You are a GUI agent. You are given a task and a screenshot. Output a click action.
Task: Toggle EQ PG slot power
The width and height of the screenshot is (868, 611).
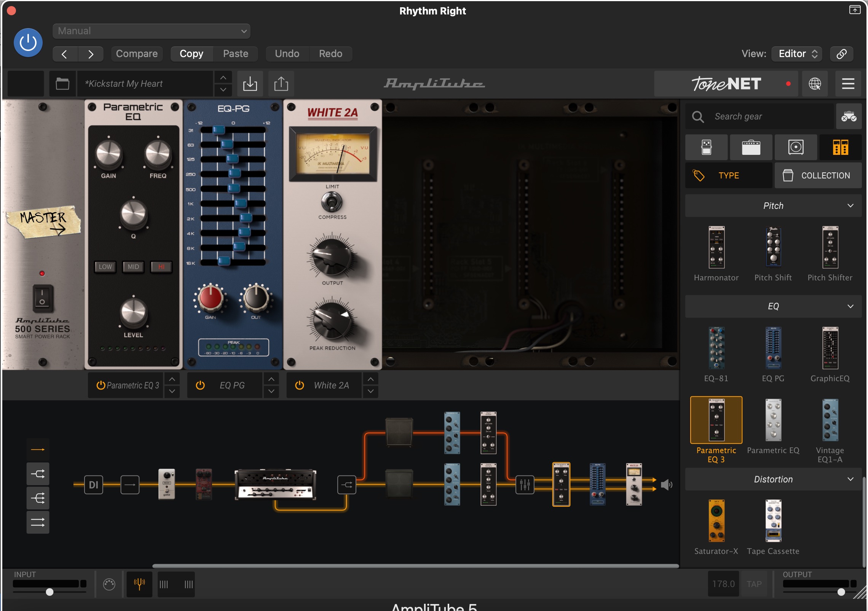coord(200,385)
